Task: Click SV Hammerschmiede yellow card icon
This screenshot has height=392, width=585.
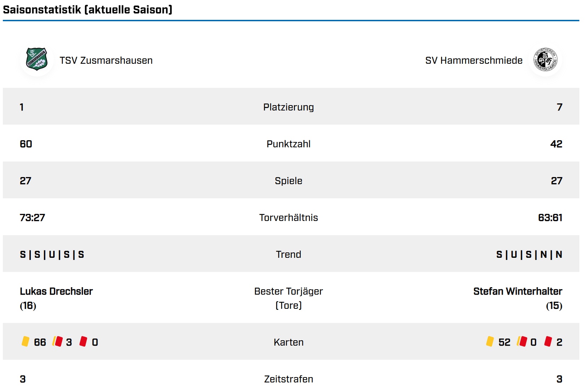Action: [x=490, y=341]
